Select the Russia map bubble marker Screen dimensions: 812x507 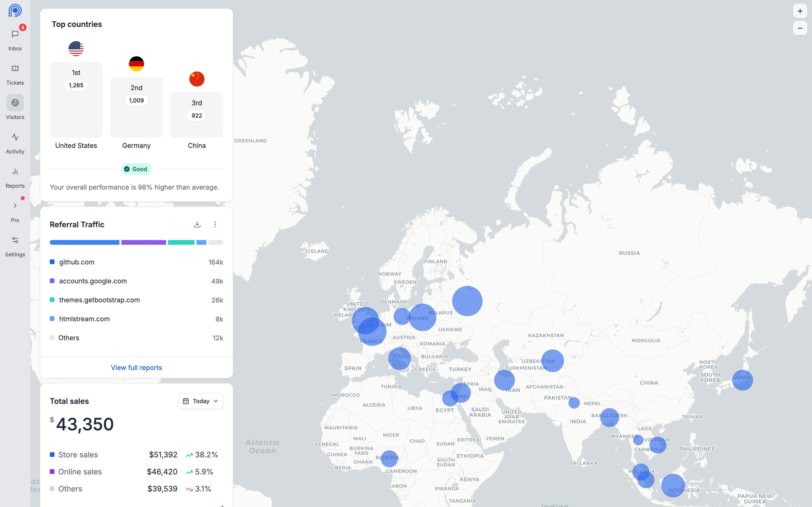(467, 301)
